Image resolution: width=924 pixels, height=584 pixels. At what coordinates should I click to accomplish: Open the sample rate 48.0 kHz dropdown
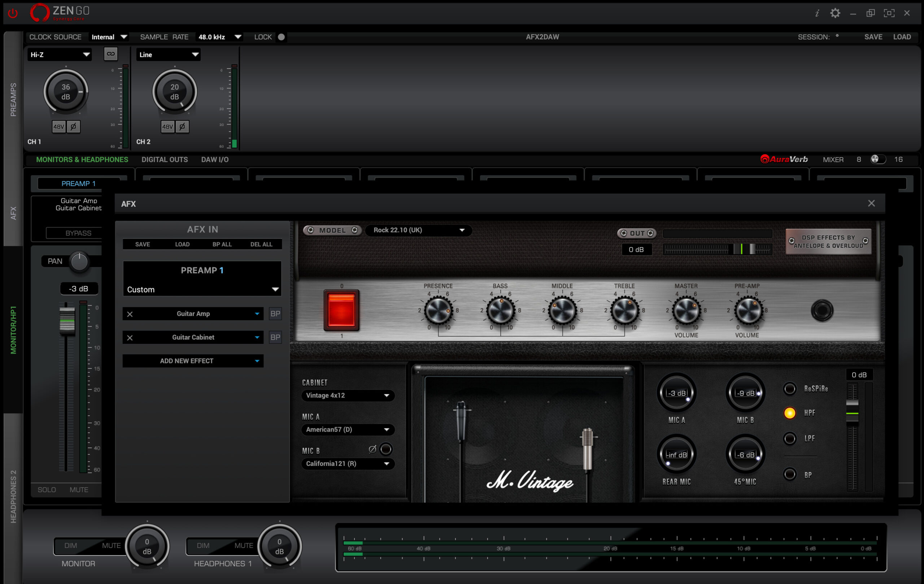pos(219,37)
